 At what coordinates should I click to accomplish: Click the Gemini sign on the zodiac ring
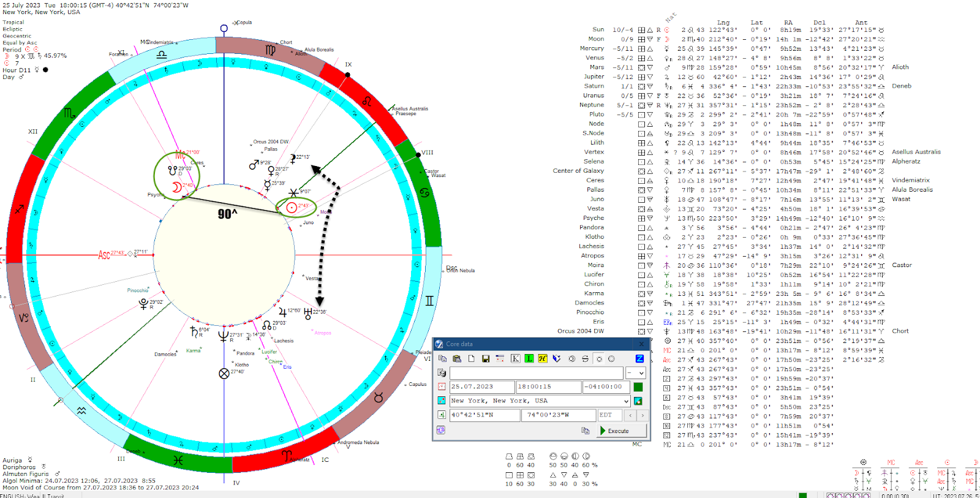[429, 300]
